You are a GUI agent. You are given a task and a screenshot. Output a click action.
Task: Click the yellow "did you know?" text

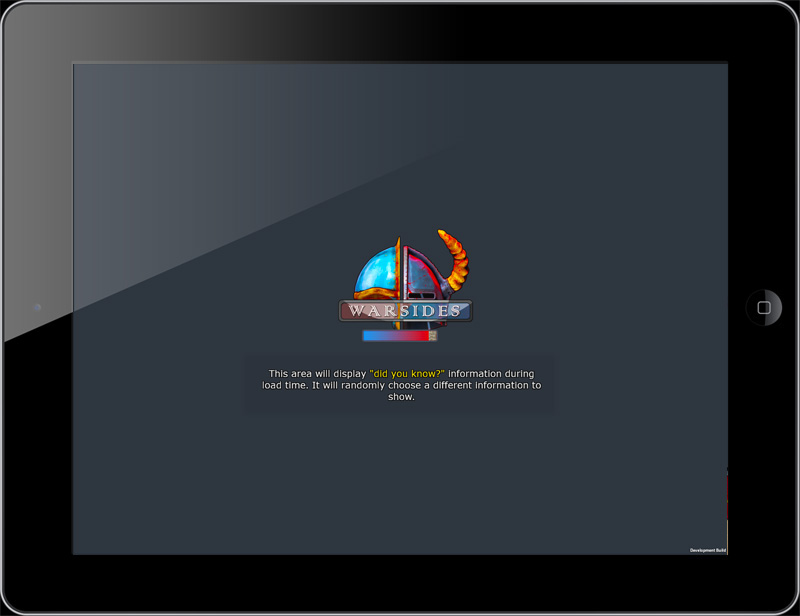(407, 374)
